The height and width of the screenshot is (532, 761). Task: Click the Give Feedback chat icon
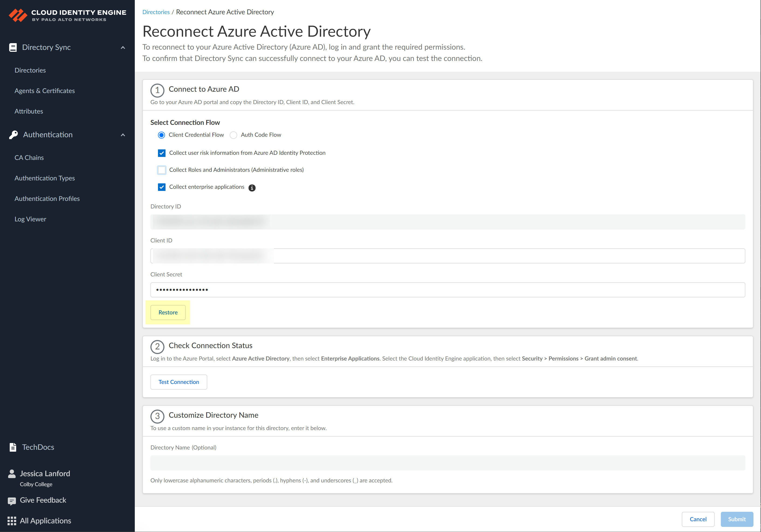tap(12, 501)
